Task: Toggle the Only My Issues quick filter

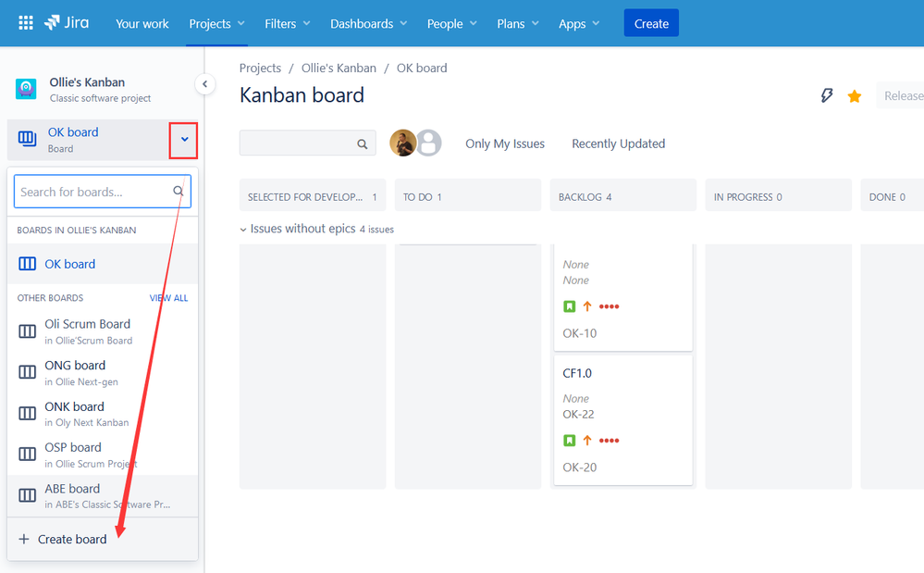Action: 505,143
